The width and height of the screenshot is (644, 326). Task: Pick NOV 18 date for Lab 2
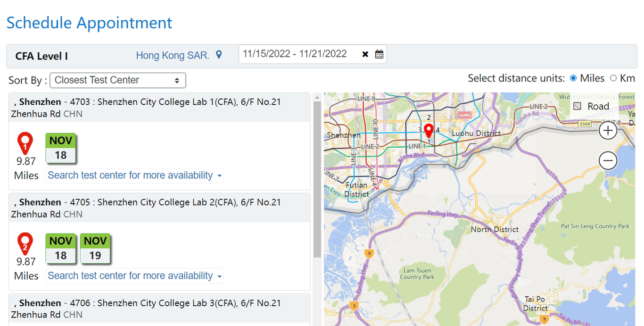coord(61,249)
